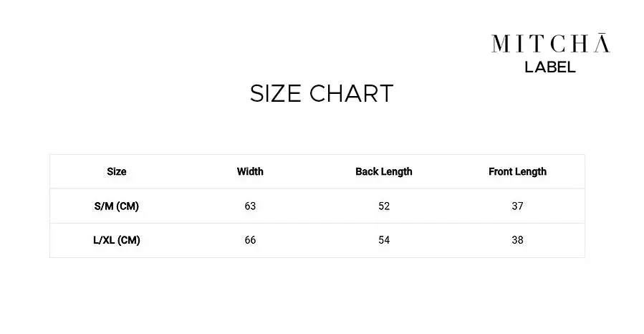Click the word SIZE in the title

276,93
